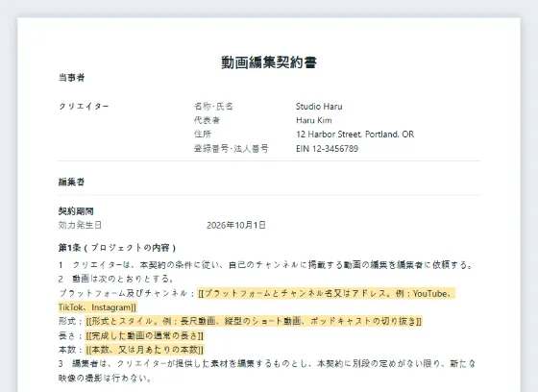Click clause 1 text about クリエイター依頼
Screen dimensions: 538x392
click(266, 265)
